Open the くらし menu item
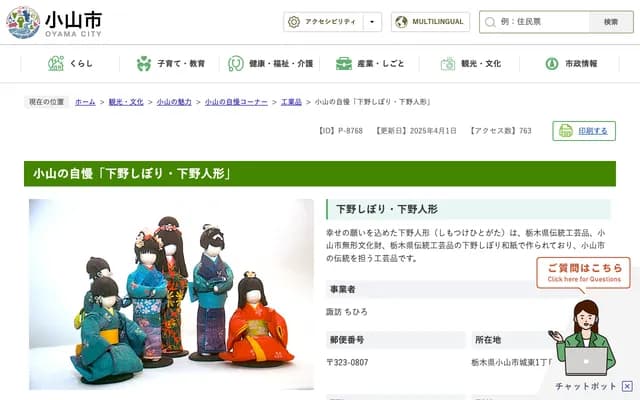The width and height of the screenshot is (640, 400). pyautogui.click(x=70, y=64)
